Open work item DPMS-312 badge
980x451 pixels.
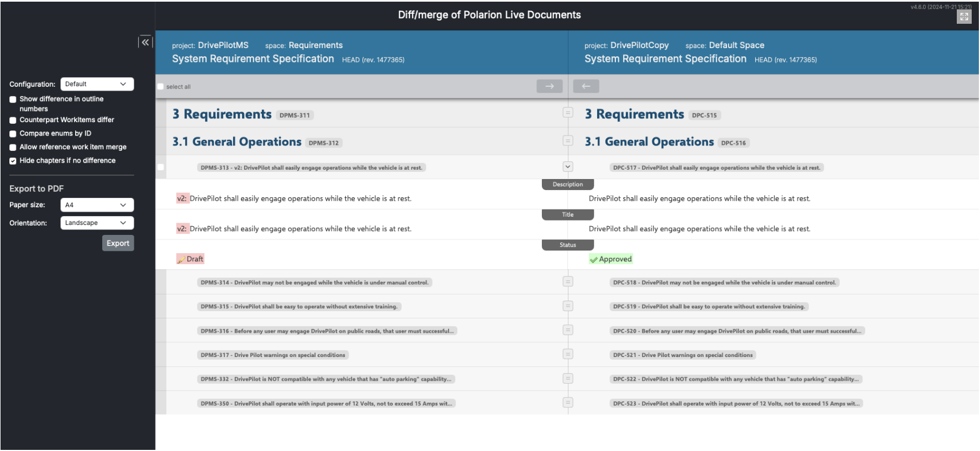click(x=324, y=143)
